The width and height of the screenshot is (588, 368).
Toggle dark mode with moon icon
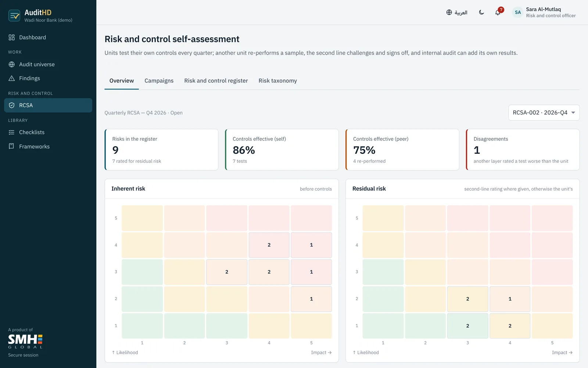click(481, 13)
